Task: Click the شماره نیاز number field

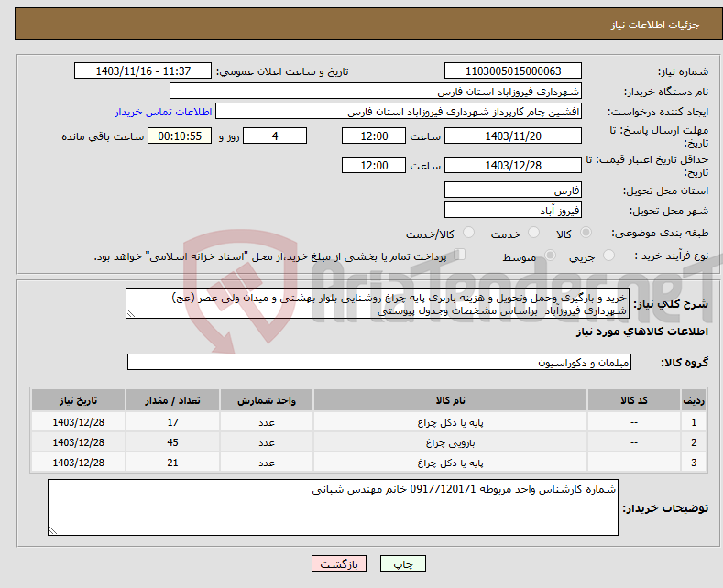Action: [513, 71]
